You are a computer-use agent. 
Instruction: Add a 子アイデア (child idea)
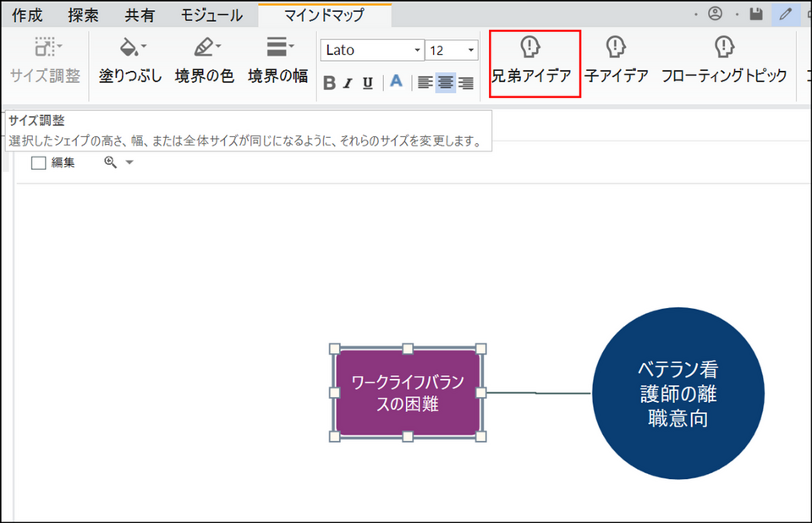click(x=616, y=62)
